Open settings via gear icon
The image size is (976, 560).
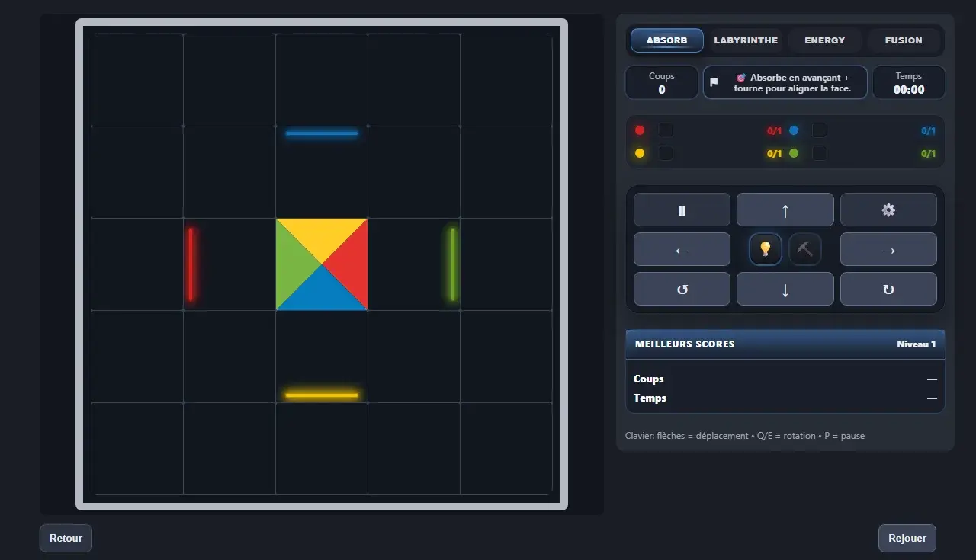pyautogui.click(x=888, y=210)
